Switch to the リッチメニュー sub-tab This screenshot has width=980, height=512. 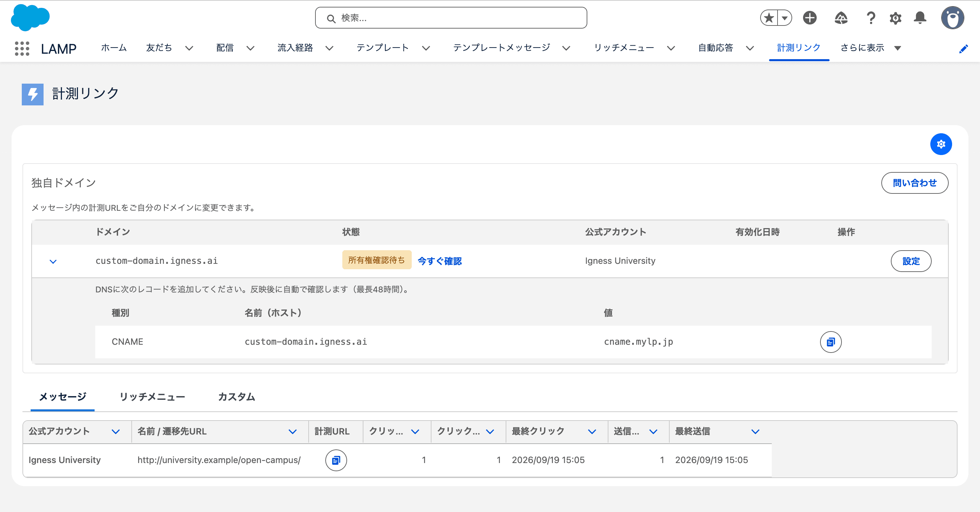click(x=152, y=397)
